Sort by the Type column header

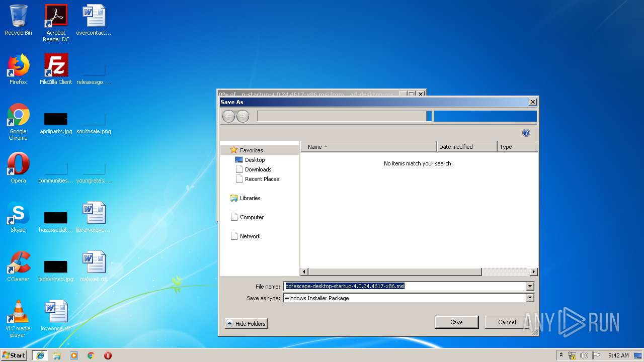pyautogui.click(x=518, y=147)
